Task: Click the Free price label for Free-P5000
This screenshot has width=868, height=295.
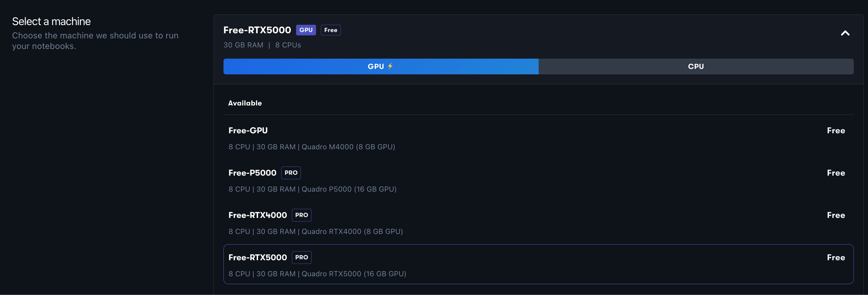Action: pyautogui.click(x=836, y=173)
